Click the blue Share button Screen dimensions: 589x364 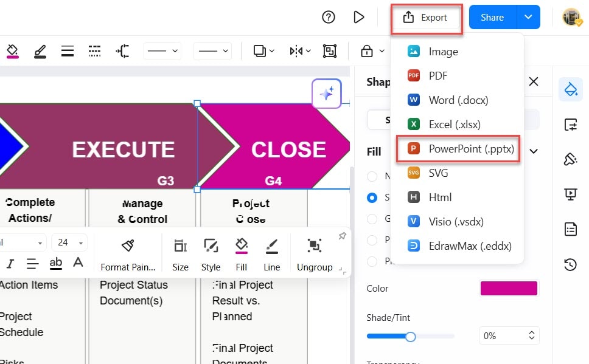[492, 17]
